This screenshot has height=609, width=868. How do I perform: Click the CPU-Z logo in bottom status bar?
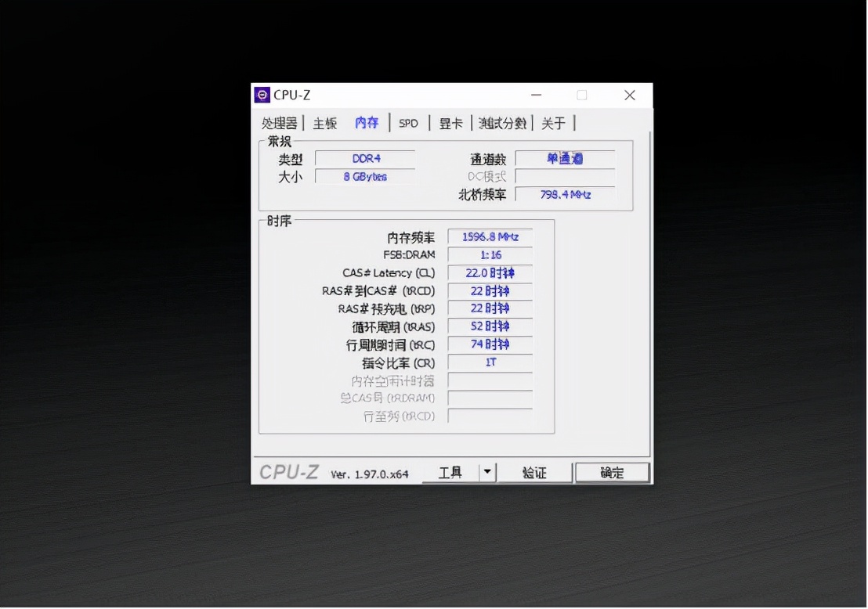click(x=288, y=472)
